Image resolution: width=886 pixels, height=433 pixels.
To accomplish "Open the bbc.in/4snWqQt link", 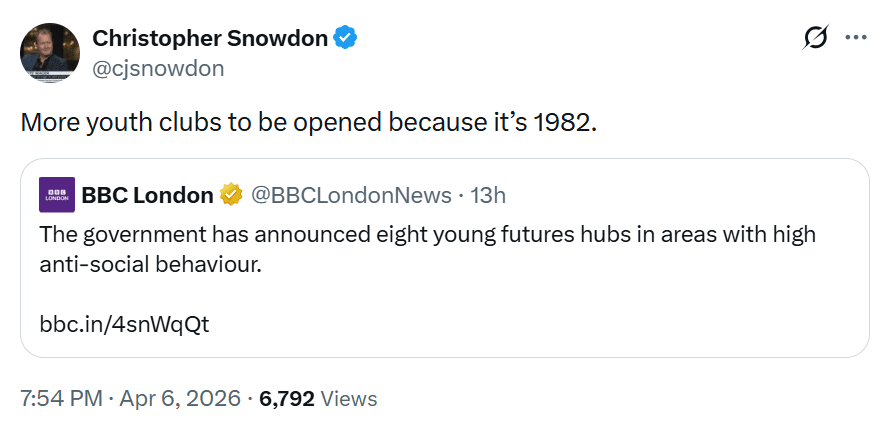I will (125, 324).
